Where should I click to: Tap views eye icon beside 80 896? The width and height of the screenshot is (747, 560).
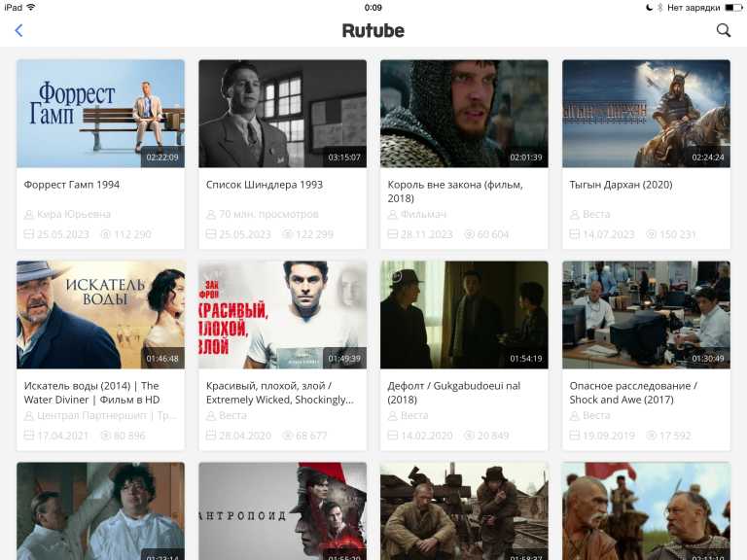click(x=106, y=436)
